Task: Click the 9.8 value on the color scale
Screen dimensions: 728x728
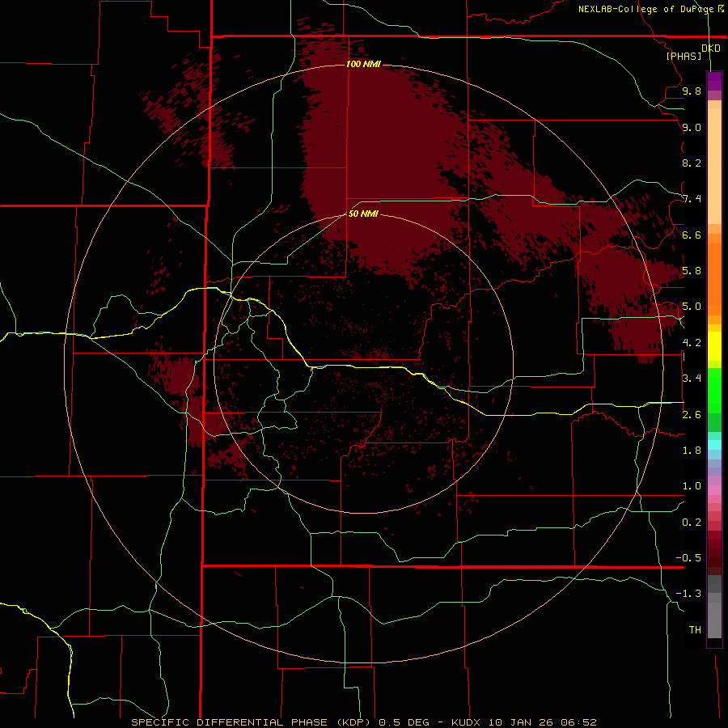Action: click(x=692, y=91)
